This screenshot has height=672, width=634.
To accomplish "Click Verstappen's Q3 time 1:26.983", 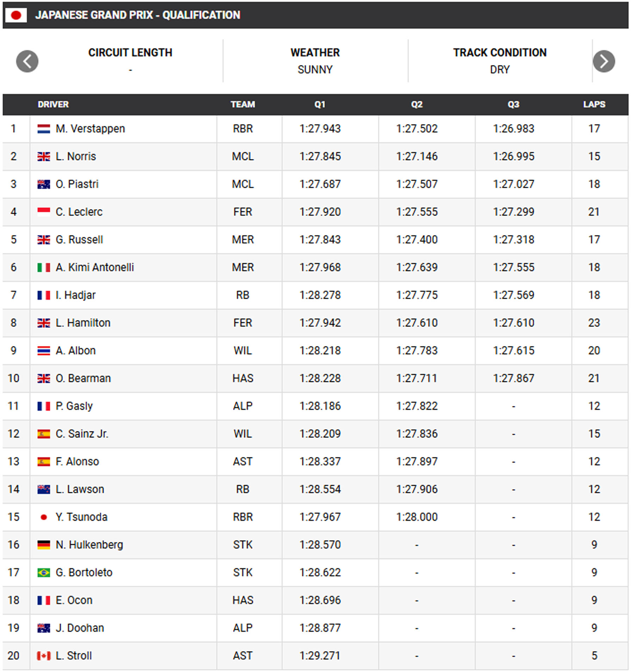I will 514,129.
